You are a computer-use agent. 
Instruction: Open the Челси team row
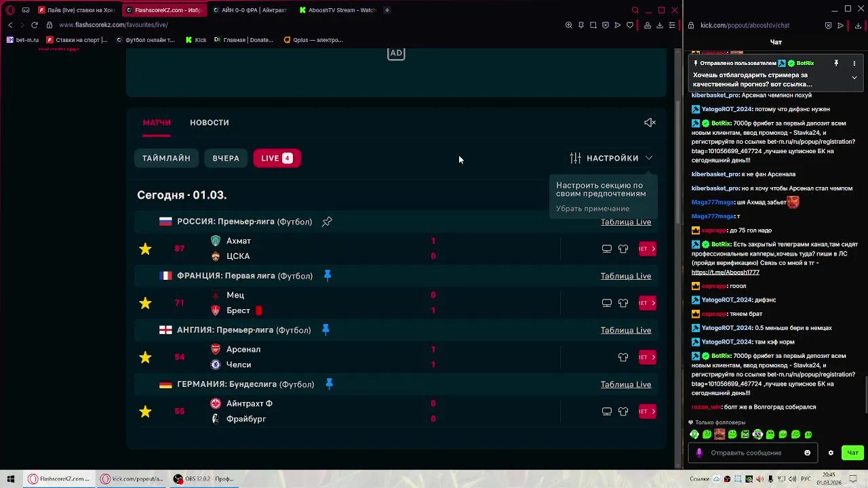pos(238,365)
